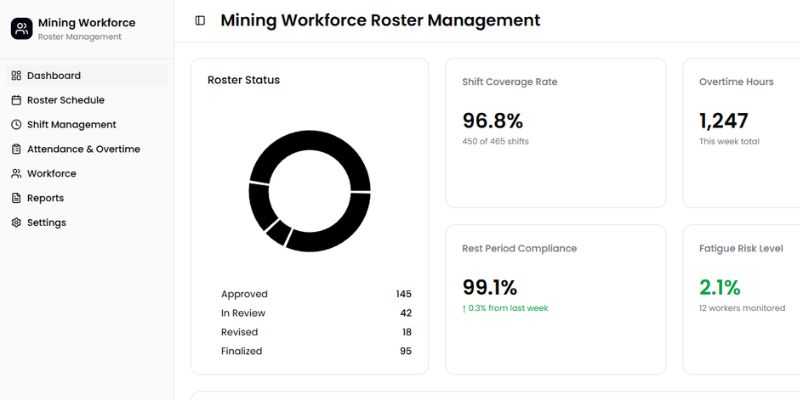Click the Shift Coverage Rate label
This screenshot has height=400, width=800.
click(x=510, y=82)
